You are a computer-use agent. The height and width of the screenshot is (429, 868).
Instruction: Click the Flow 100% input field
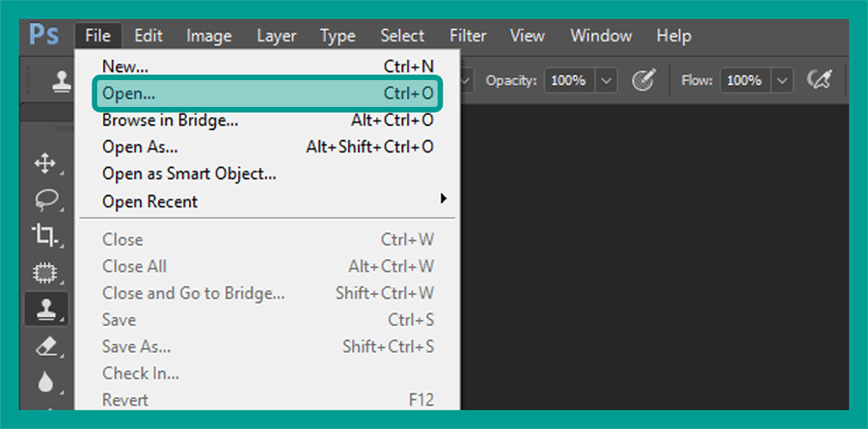[x=746, y=81]
